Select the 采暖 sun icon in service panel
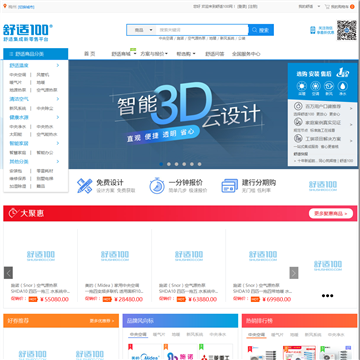The image size is (360, 360). (x=302, y=87)
